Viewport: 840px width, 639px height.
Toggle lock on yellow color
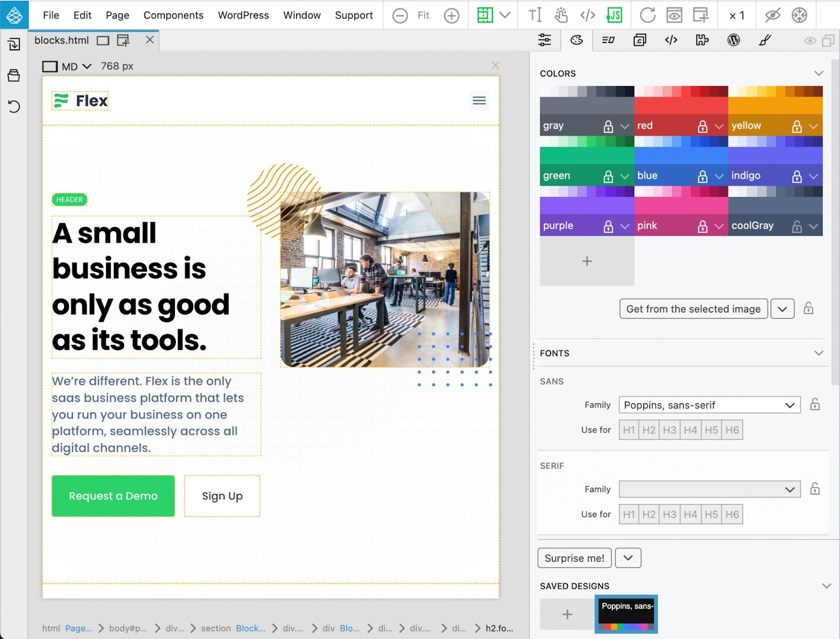(797, 126)
